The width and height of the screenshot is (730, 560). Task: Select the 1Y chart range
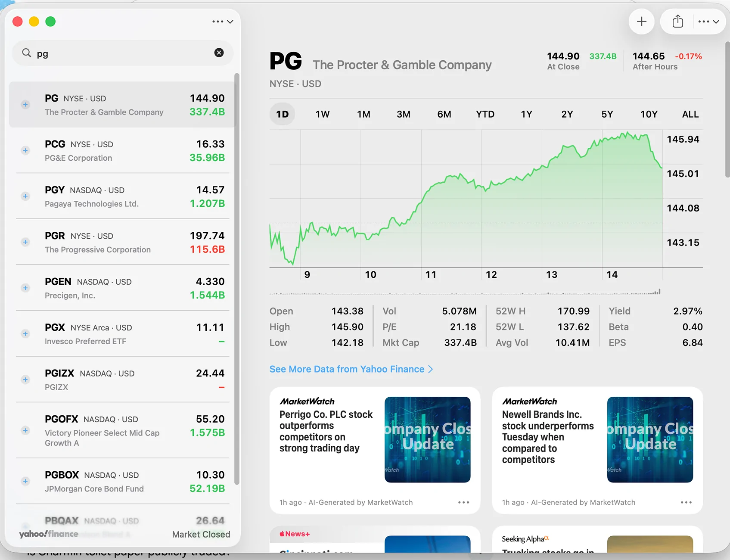(x=526, y=114)
